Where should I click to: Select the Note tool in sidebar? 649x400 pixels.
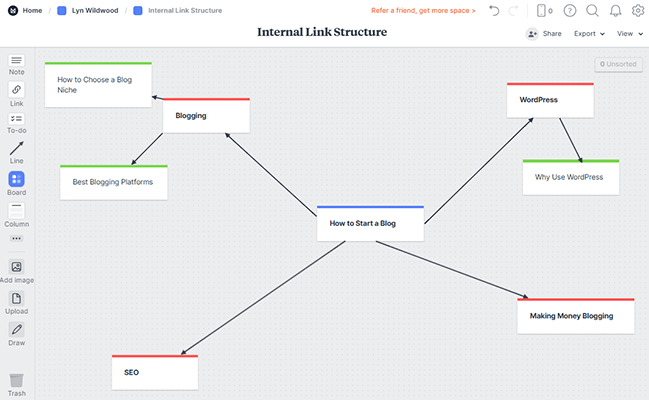pos(16,63)
